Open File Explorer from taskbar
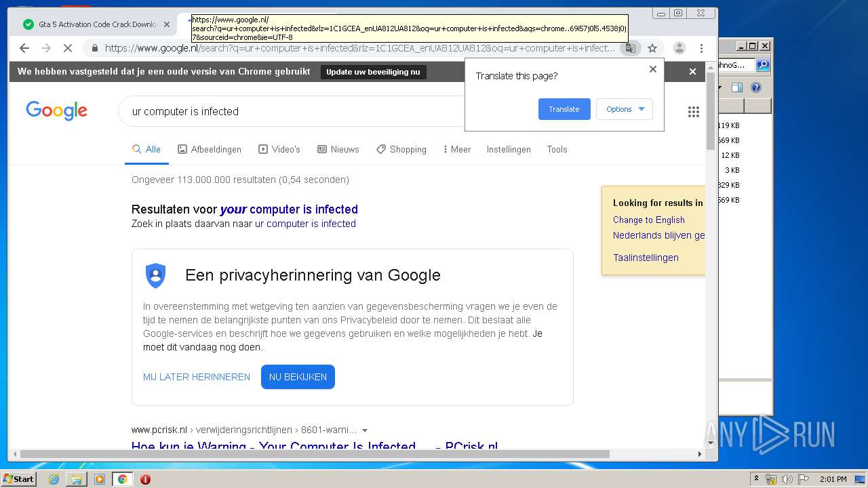 (77, 479)
